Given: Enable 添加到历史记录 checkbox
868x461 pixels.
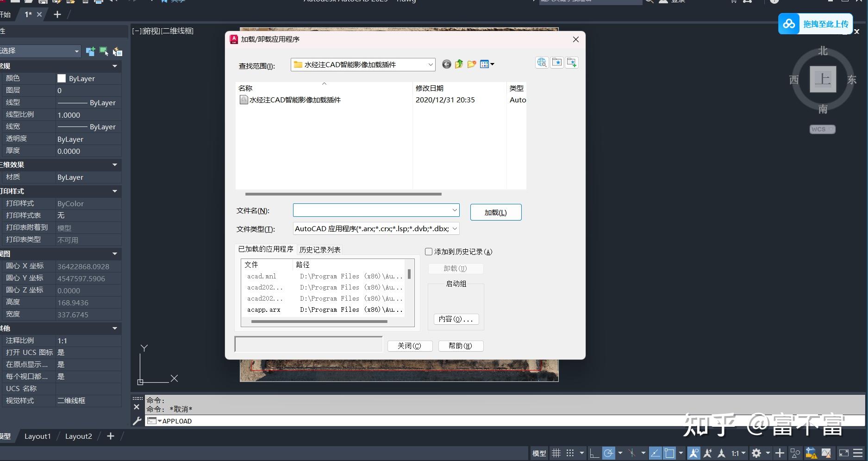Looking at the screenshot, I should 429,252.
